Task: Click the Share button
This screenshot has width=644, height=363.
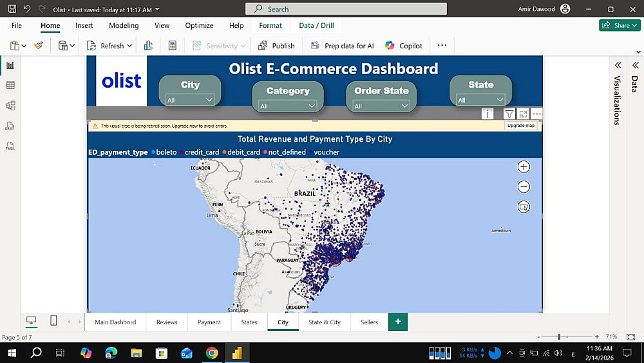Action: (x=620, y=25)
